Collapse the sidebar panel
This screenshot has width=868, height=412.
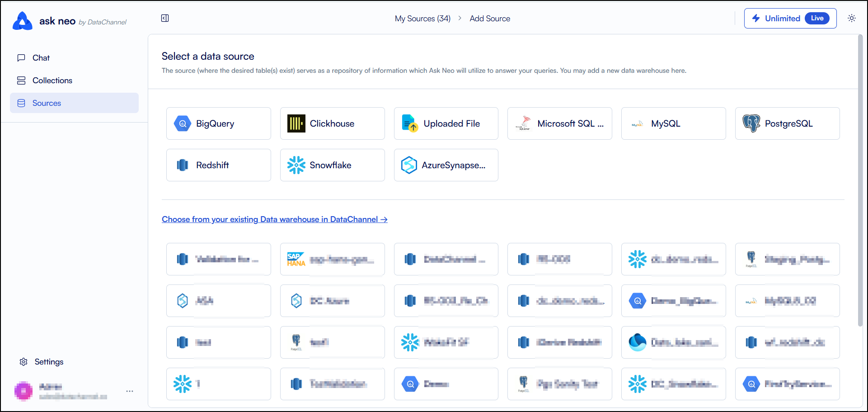click(x=165, y=18)
